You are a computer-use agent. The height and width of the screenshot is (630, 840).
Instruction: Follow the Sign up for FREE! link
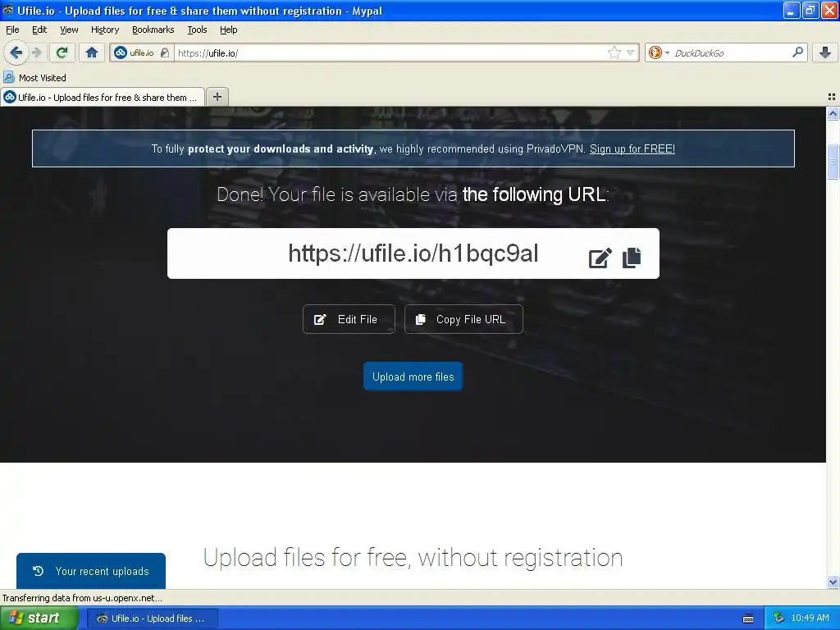[632, 149]
